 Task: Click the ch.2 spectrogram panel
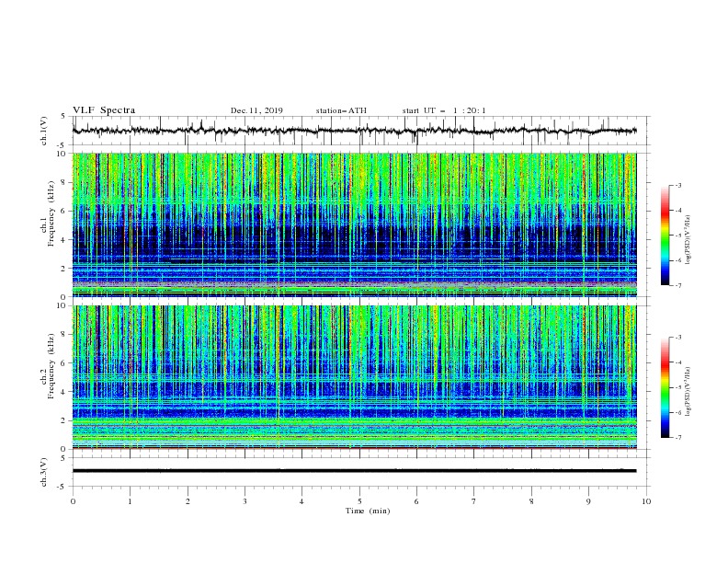click(x=354, y=377)
